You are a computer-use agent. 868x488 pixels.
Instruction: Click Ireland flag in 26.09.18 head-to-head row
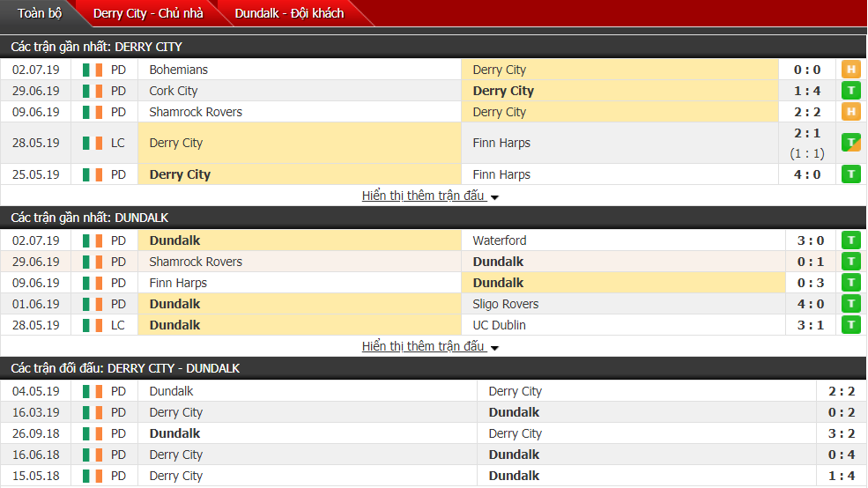(x=93, y=433)
